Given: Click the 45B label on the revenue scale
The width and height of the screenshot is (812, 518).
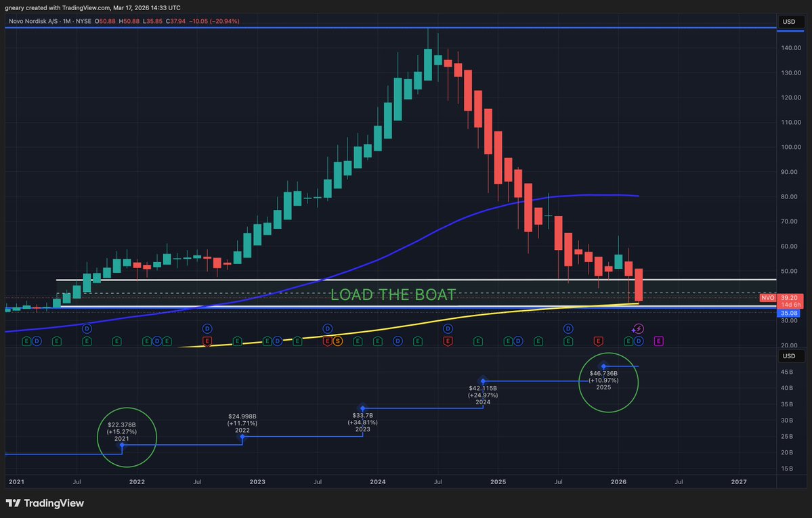Looking at the screenshot, I should [787, 372].
